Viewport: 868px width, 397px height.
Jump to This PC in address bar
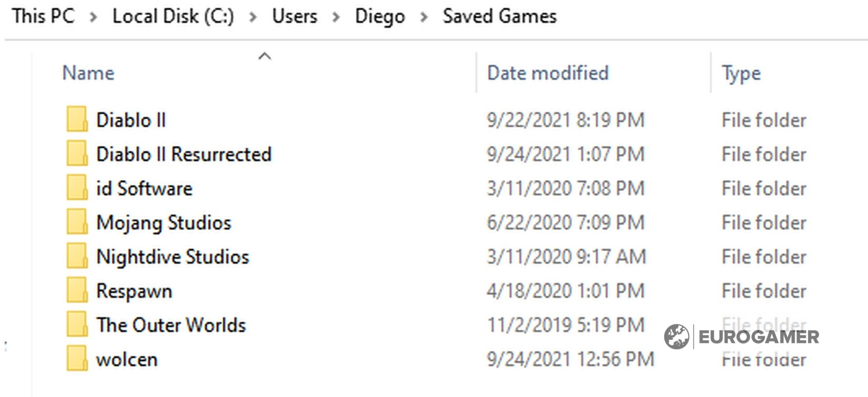click(43, 16)
